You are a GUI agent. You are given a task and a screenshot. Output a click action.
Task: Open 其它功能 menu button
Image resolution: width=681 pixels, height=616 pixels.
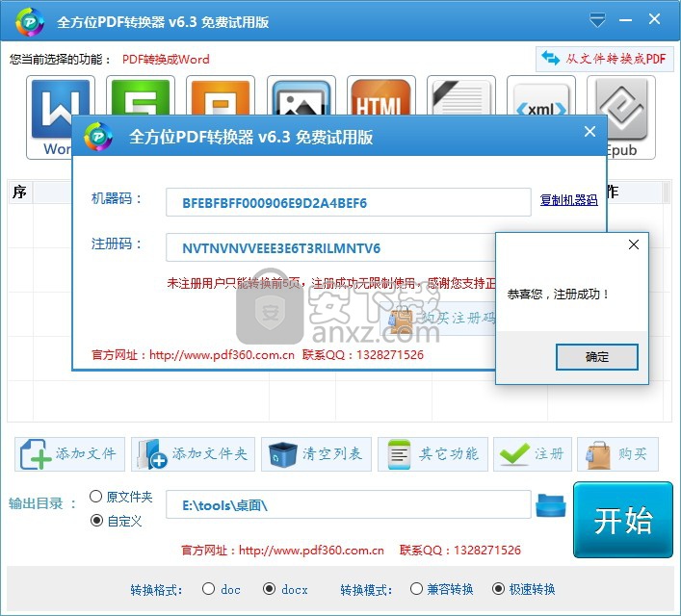(432, 454)
